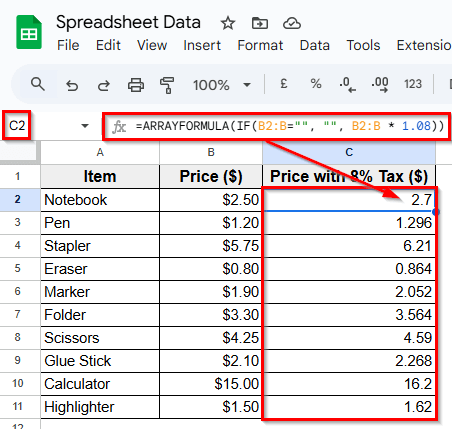
Task: Open the search menus magnifier
Action: [x=38, y=84]
